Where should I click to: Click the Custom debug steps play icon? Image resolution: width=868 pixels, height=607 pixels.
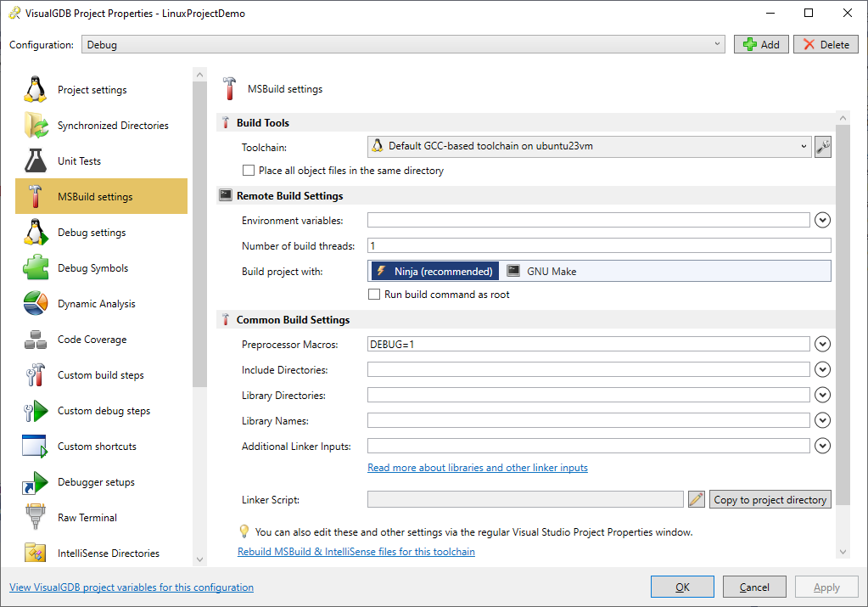click(36, 410)
